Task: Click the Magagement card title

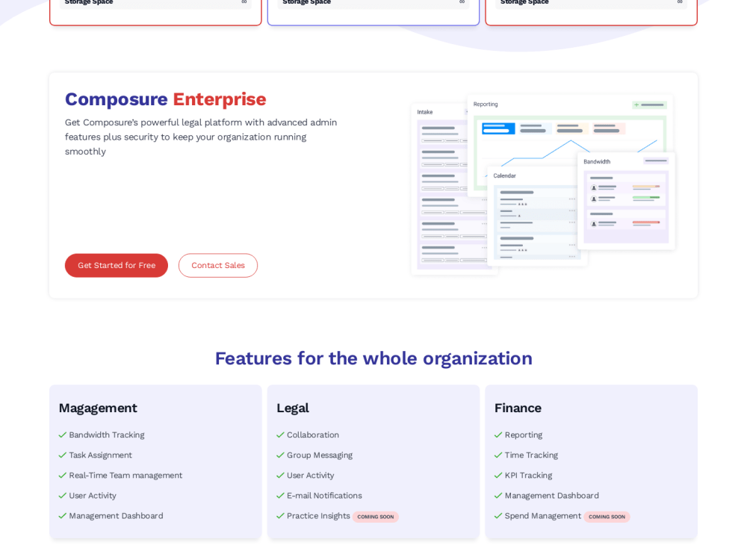Action: pyautogui.click(x=98, y=408)
